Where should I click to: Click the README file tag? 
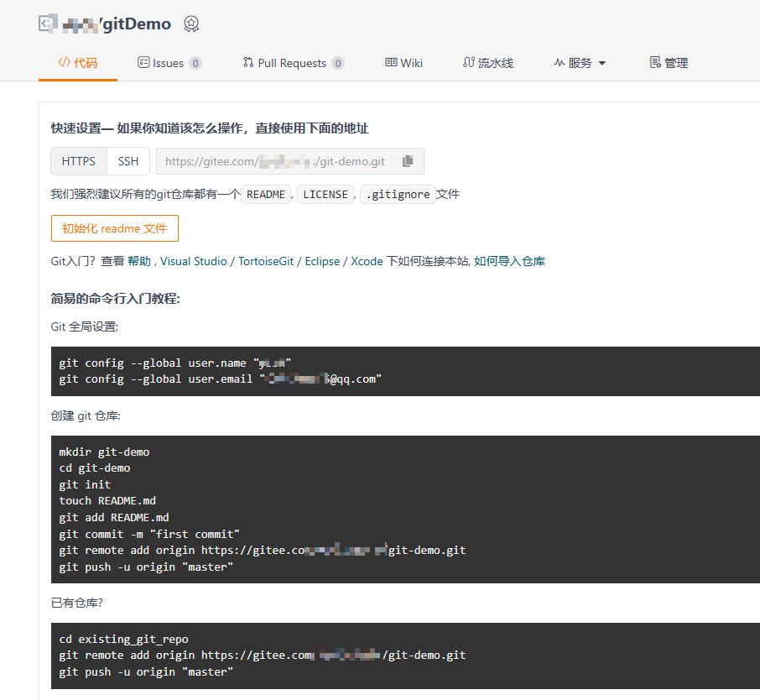(266, 195)
